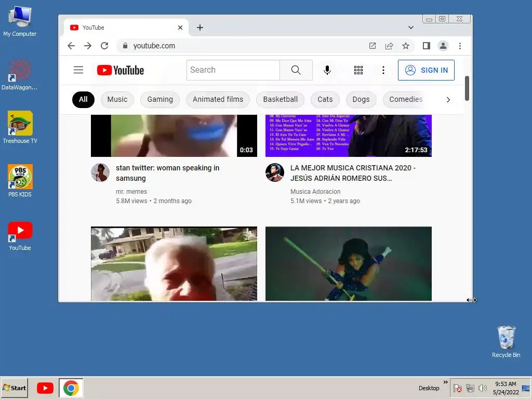Expand the Desktop toolbar chevron on taskbar
The image size is (532, 399).
coord(445,382)
